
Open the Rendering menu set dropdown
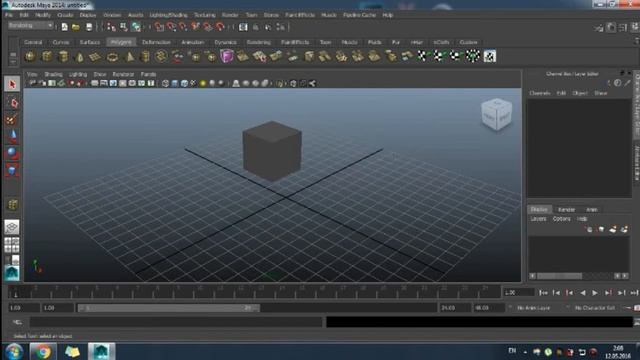click(x=31, y=25)
